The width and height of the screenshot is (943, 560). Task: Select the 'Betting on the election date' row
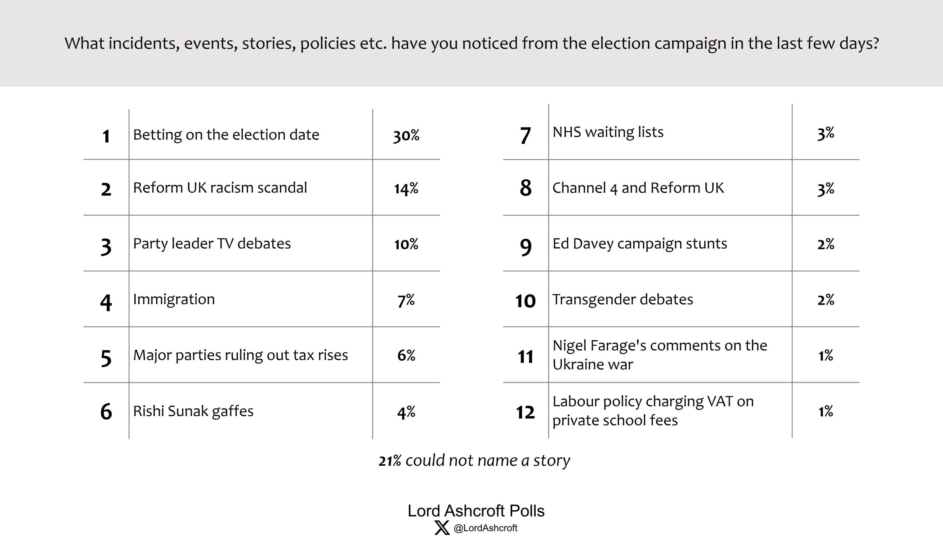tap(226, 135)
